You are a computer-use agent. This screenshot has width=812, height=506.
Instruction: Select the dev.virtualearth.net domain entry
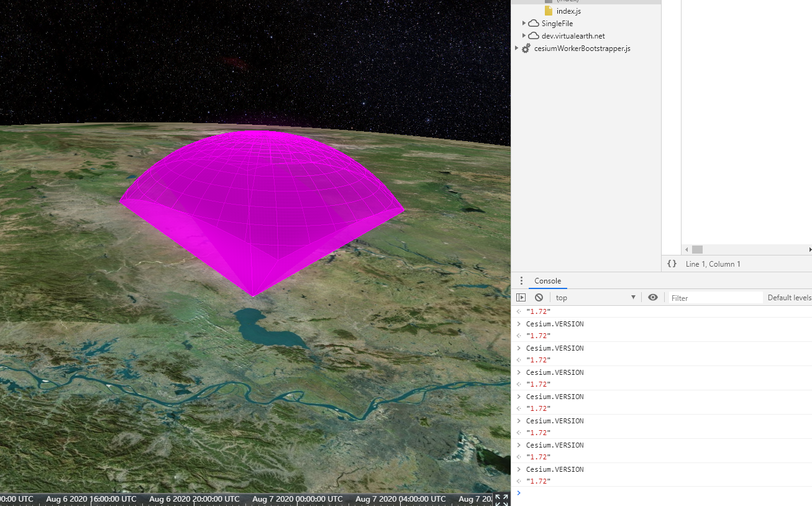coord(573,36)
